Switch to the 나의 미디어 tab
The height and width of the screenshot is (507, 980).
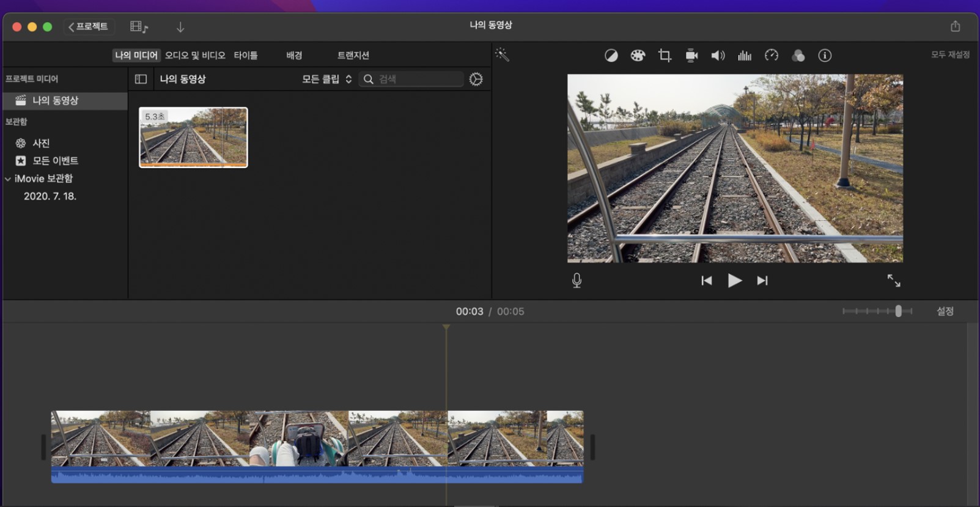point(136,55)
